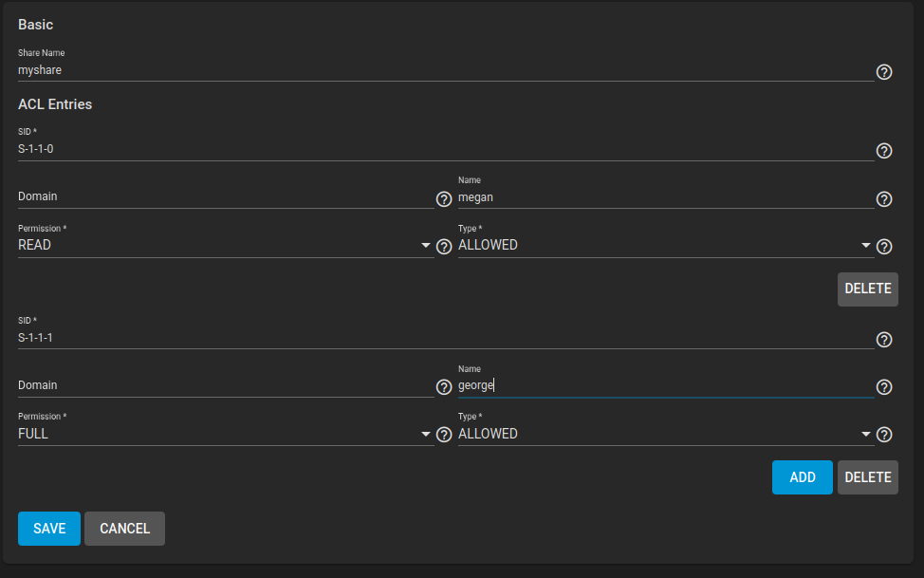
Task: Click help icon for the S-1-1-1 SID field
Action: (884, 340)
